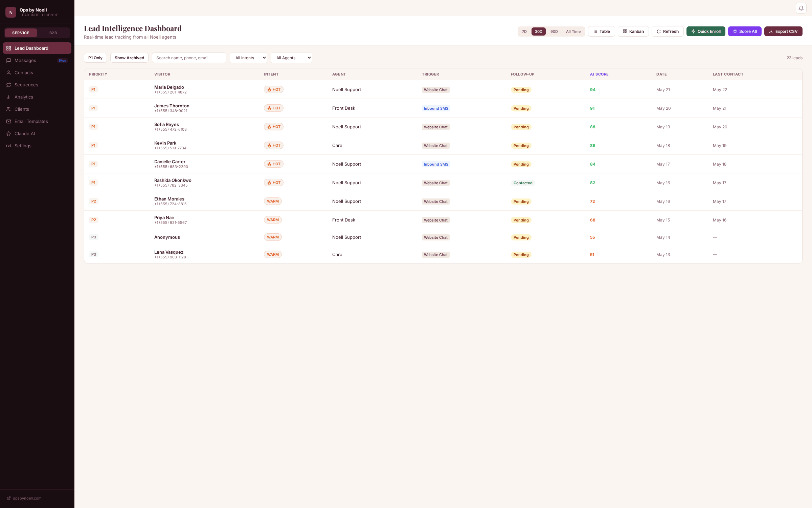Sort by the PRIORITY column header
Screen dimensions: 812x508
[98, 74]
